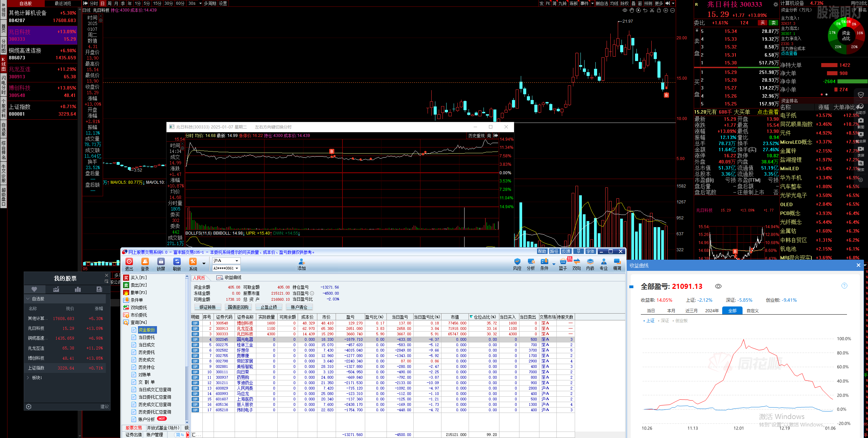Open dropdown arrow after 事件 button
This screenshot has height=438, width=868.
point(592,3)
